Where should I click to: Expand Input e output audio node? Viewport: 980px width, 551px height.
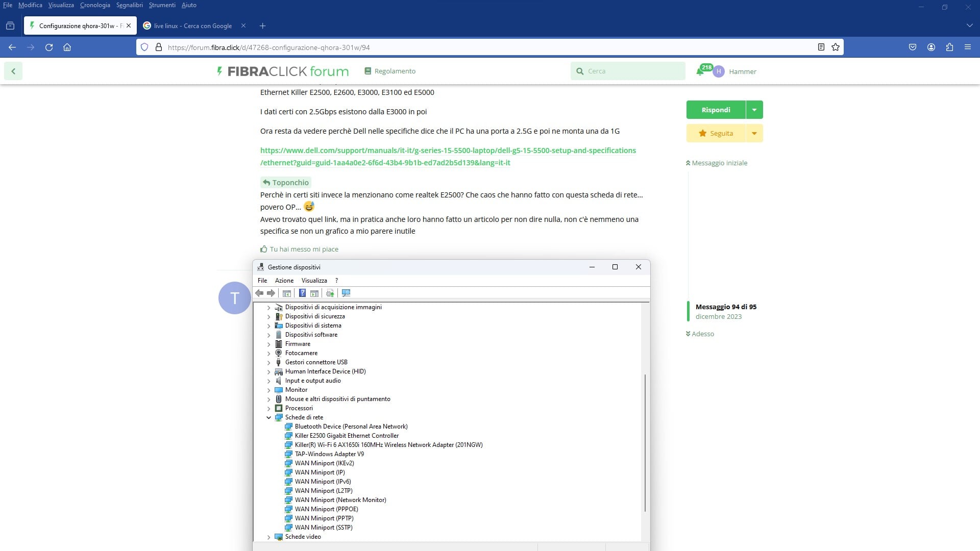269,381
